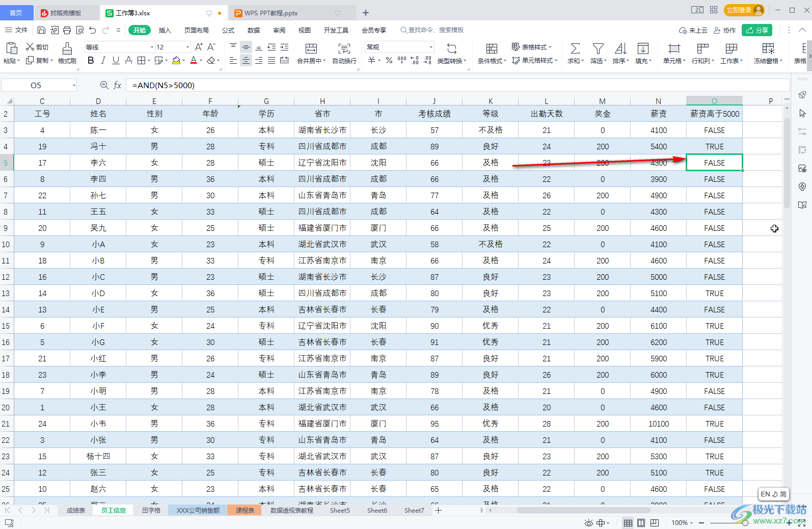812x529 pixels.
Task: Click the Print icon in quick access toolbar
Action: pos(67,30)
